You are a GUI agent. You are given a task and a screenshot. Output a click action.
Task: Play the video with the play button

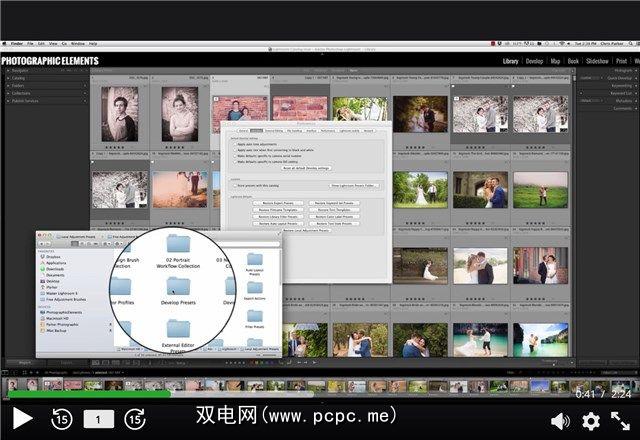pos(22,419)
